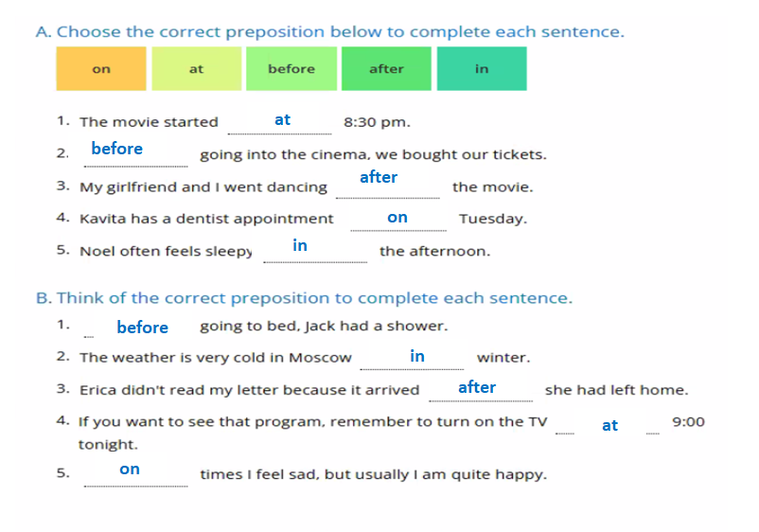Focus the answer field before "9:00"
The height and width of the screenshot is (532, 759).
pyautogui.click(x=608, y=425)
